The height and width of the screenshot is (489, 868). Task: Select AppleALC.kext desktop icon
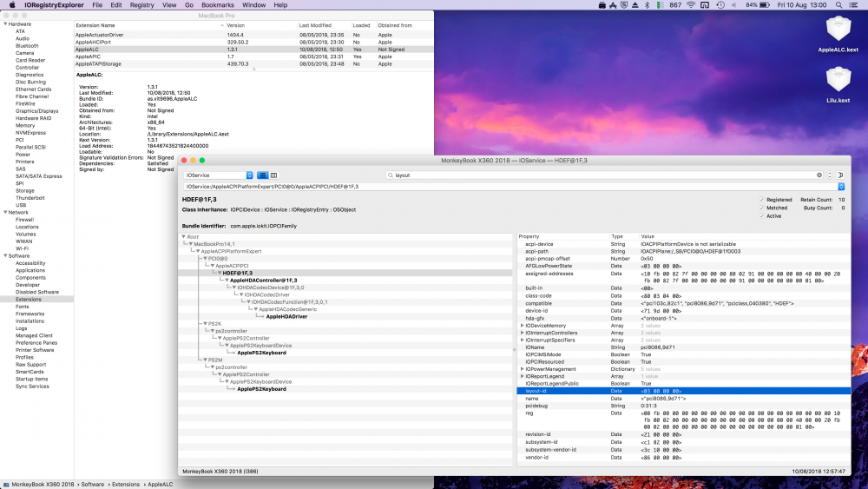838,33
